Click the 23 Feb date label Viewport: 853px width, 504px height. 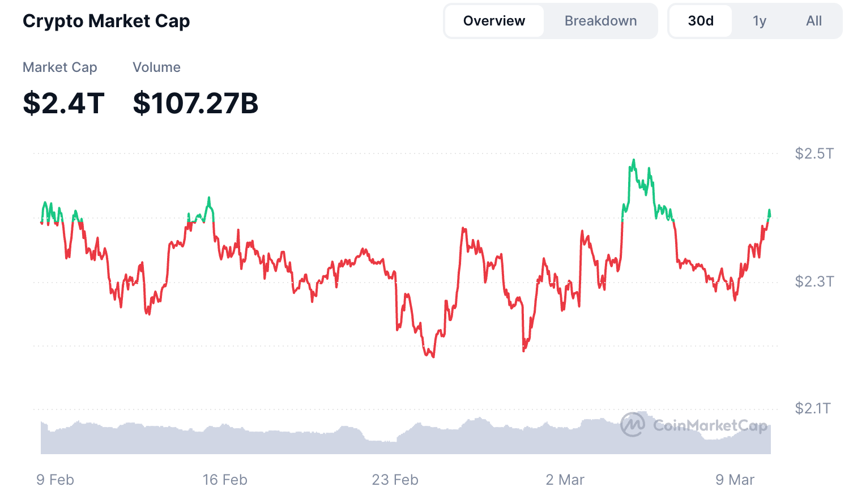(394, 479)
